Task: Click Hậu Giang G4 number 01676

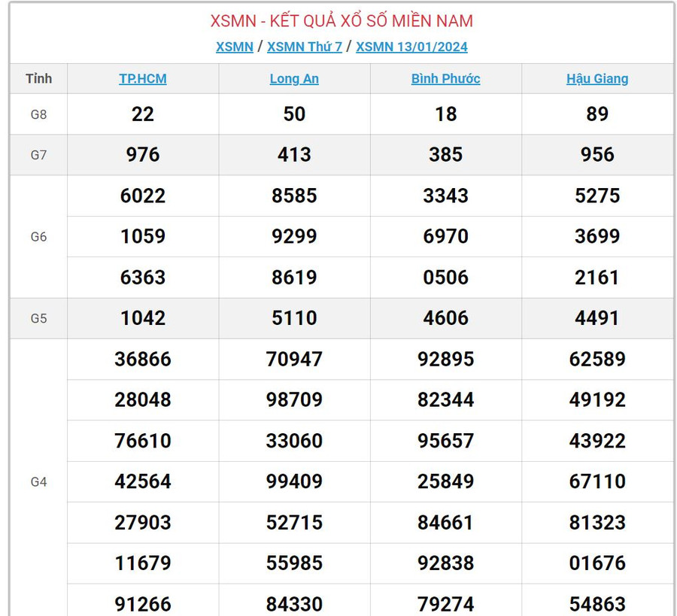Action: point(597,563)
